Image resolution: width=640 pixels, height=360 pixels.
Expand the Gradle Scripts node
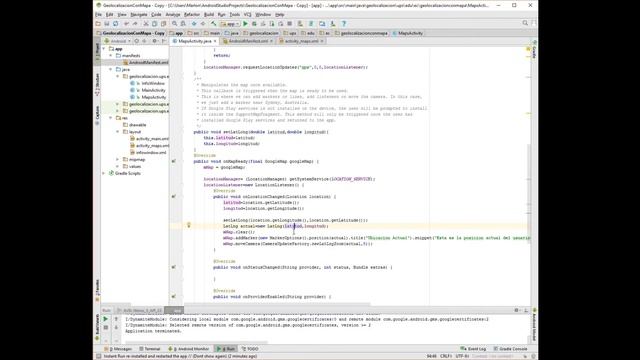pyautogui.click(x=104, y=173)
